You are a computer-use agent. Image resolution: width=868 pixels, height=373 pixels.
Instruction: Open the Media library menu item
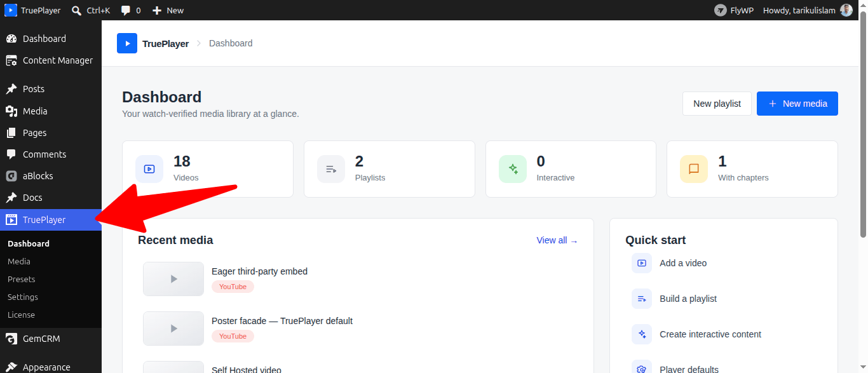(51, 111)
